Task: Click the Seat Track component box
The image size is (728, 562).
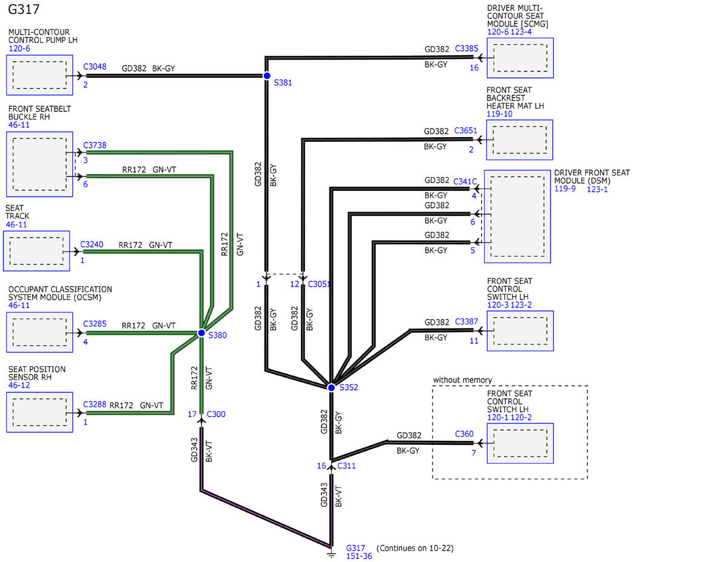Action: click(x=36, y=251)
